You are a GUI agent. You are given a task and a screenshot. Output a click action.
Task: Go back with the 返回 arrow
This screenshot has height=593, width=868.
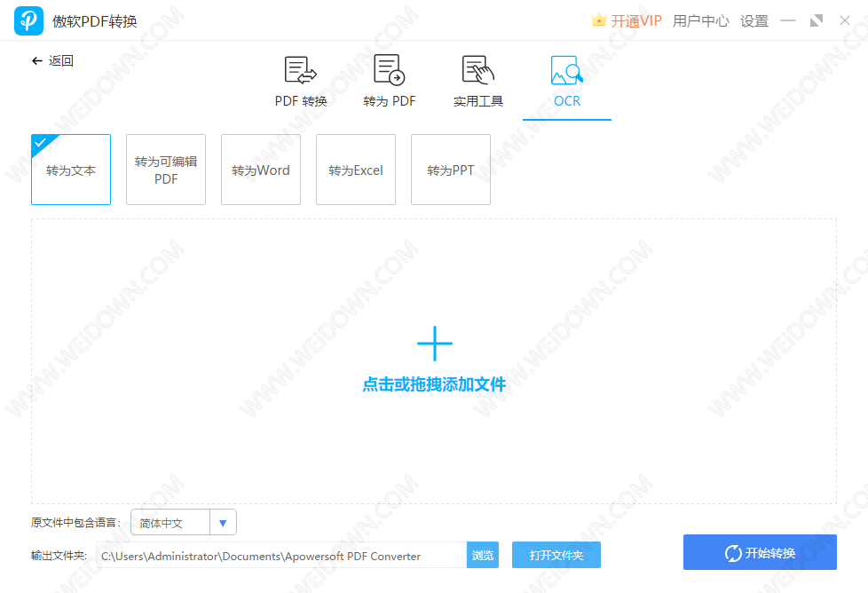click(x=52, y=61)
